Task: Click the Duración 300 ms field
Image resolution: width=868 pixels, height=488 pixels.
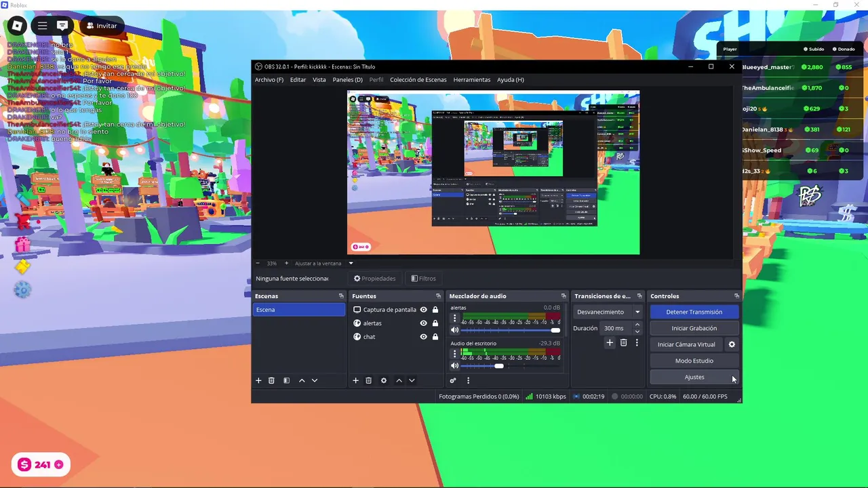Action: point(617,328)
